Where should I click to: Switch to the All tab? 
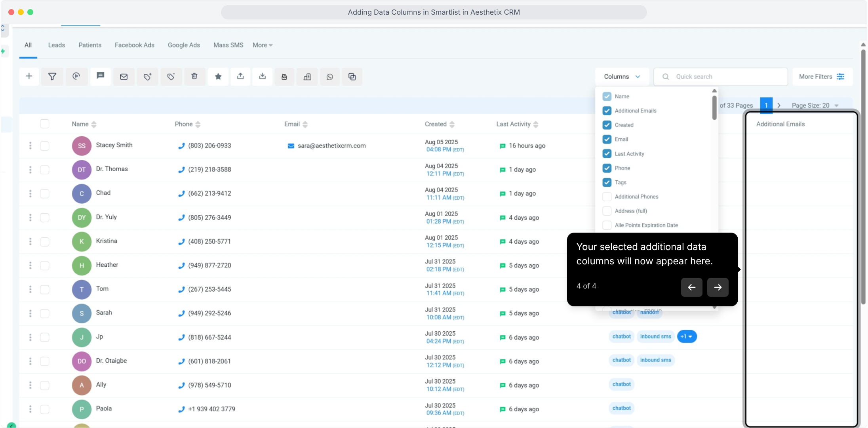[x=28, y=45]
